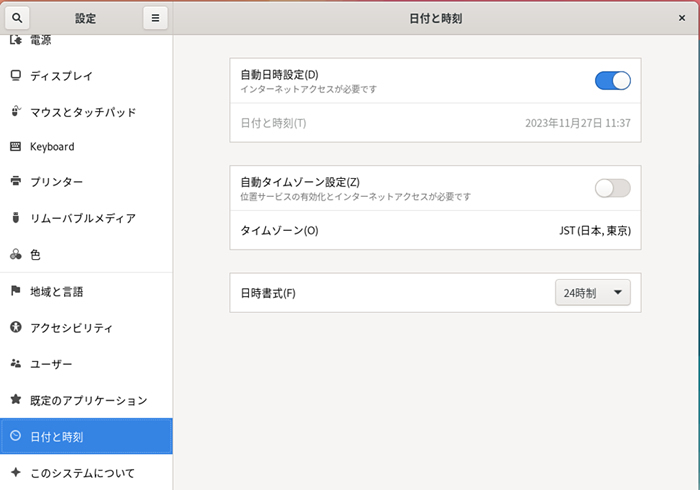Click the printer icon in sidebar
The image size is (700, 490).
tap(15, 182)
